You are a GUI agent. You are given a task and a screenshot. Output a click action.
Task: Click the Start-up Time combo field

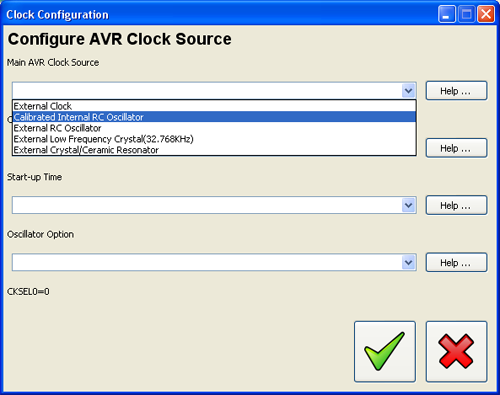point(214,205)
